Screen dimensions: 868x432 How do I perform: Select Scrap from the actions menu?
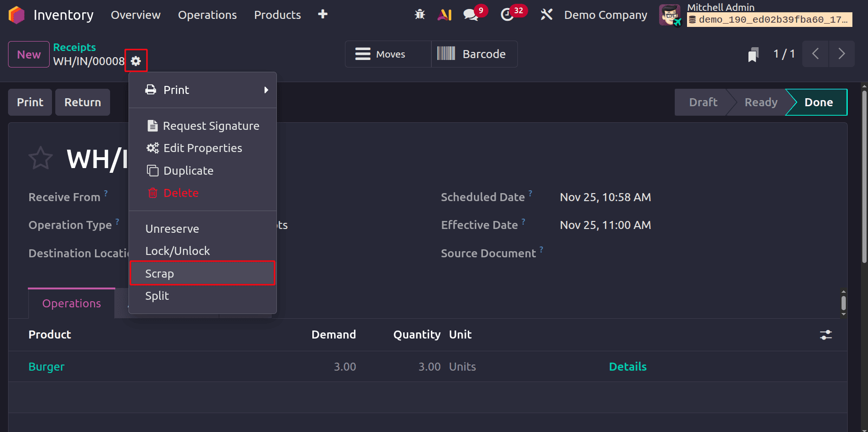pos(159,273)
